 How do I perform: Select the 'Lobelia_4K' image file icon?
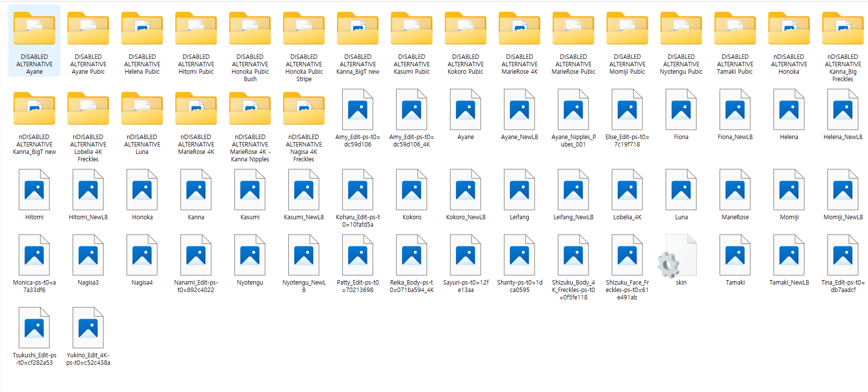click(627, 190)
